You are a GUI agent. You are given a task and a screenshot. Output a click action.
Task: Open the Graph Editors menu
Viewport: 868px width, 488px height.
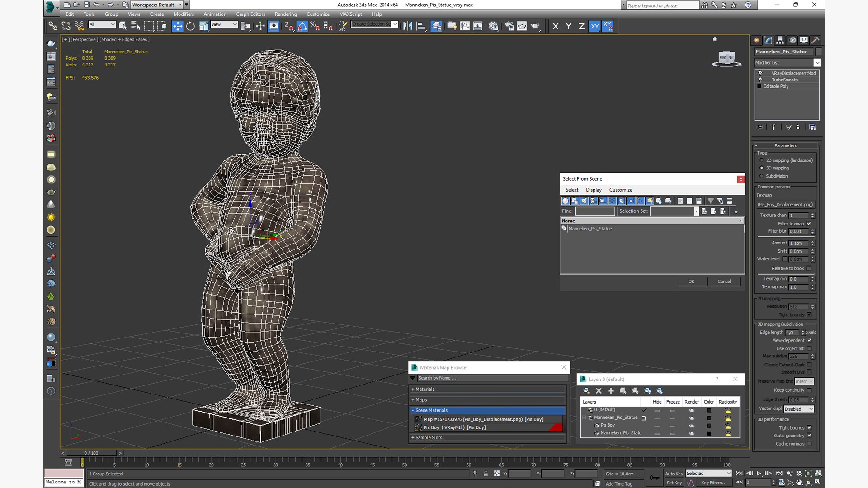click(x=250, y=14)
